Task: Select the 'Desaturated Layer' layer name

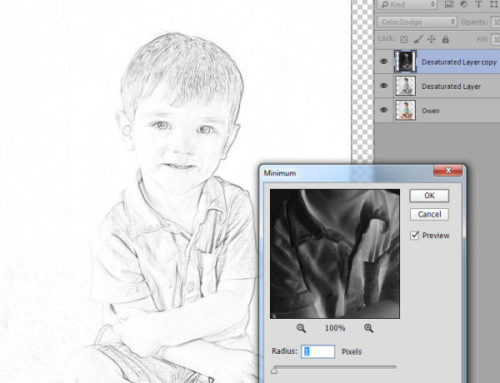Action: click(451, 86)
